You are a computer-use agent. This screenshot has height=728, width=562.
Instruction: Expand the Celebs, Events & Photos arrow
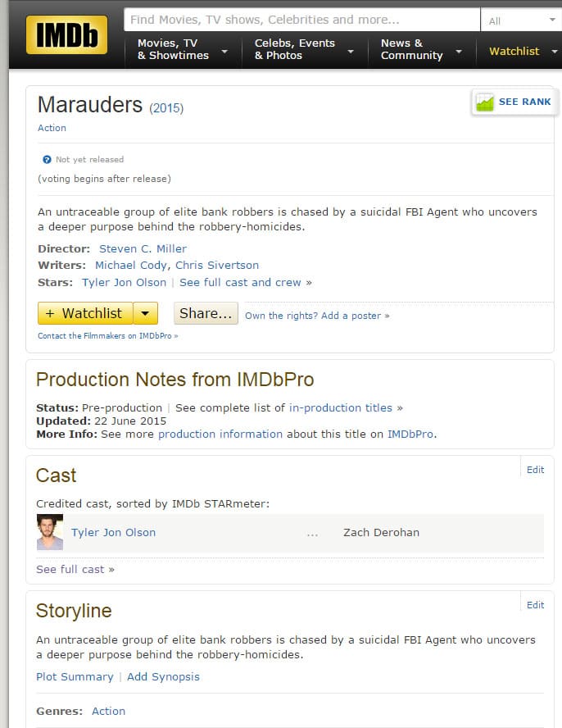[x=351, y=51]
